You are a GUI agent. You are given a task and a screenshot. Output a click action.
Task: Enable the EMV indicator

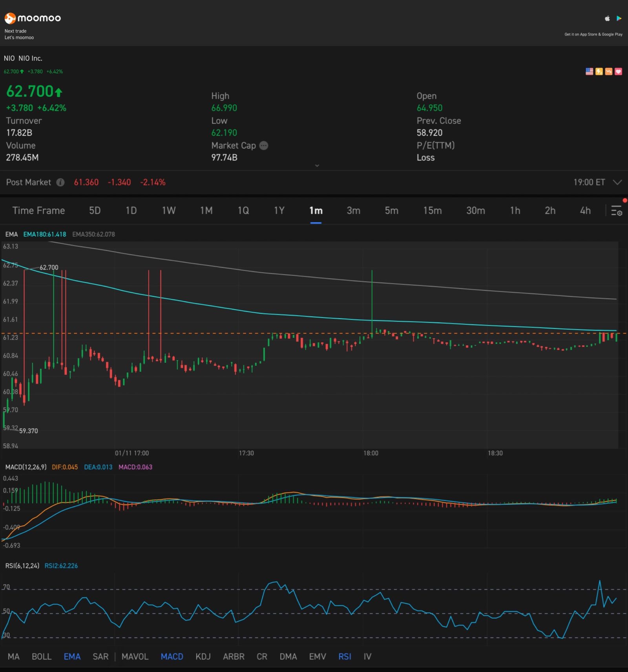tap(318, 657)
